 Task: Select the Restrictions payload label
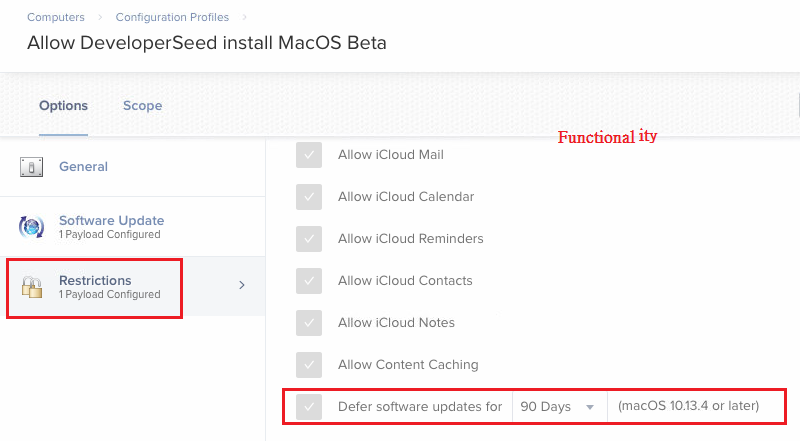95,280
